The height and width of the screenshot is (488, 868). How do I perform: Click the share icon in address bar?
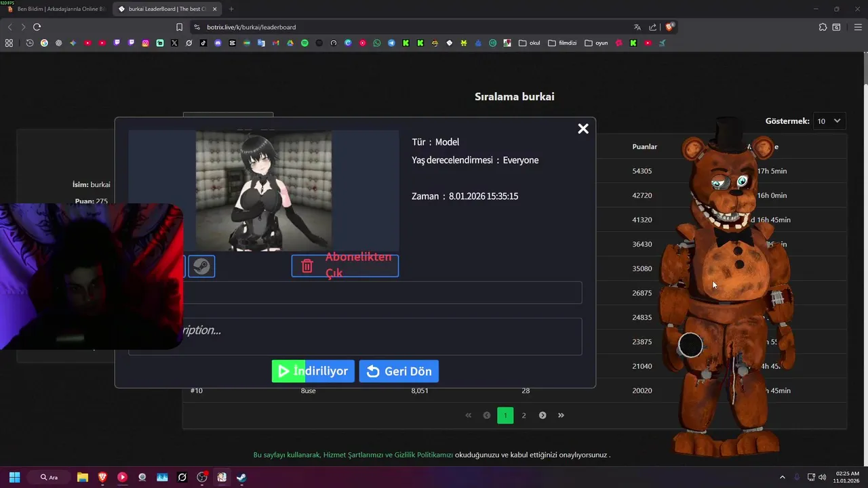click(652, 27)
